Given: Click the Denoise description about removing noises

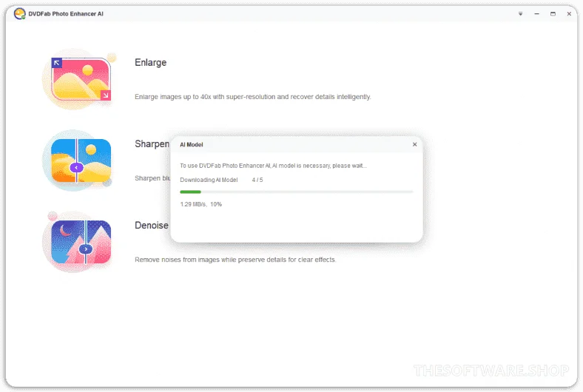Looking at the screenshot, I should pos(235,260).
